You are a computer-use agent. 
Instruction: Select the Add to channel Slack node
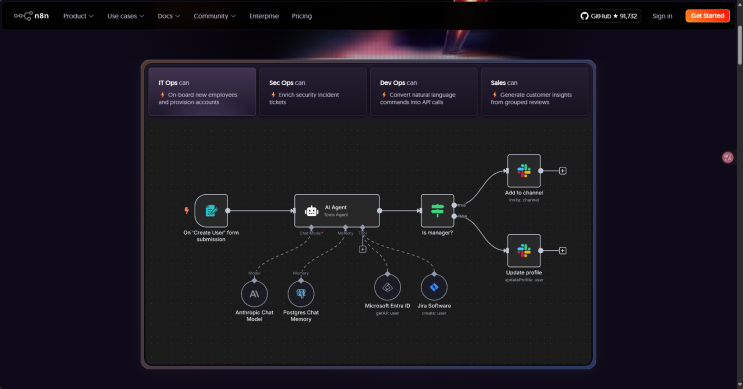(524, 171)
